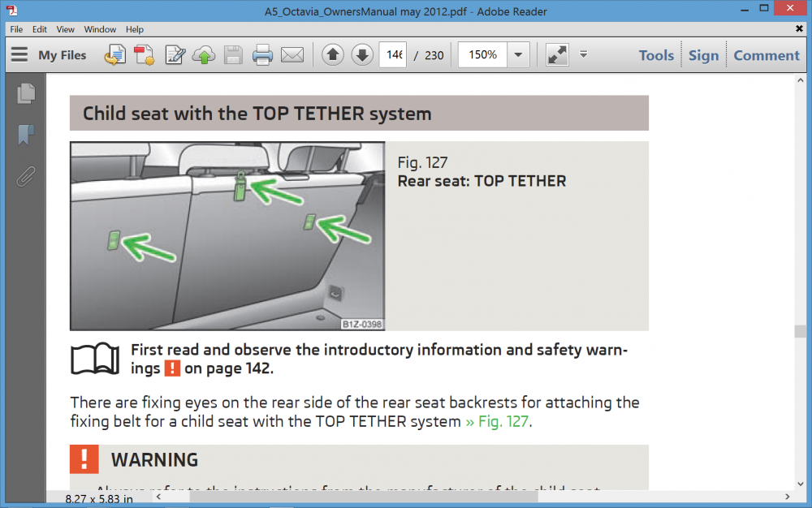This screenshot has height=508, width=812.
Task: Show the bookmarks panel in the sidebar
Action: click(26, 135)
